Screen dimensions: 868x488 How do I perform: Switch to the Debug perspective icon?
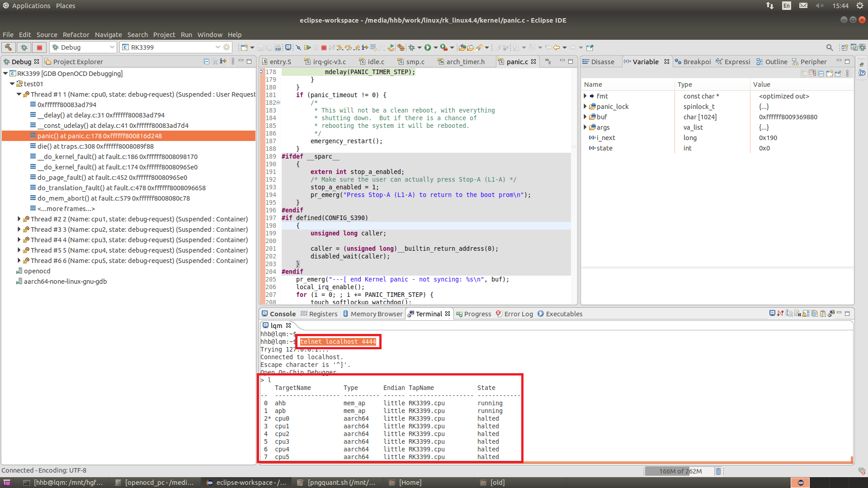[863, 47]
